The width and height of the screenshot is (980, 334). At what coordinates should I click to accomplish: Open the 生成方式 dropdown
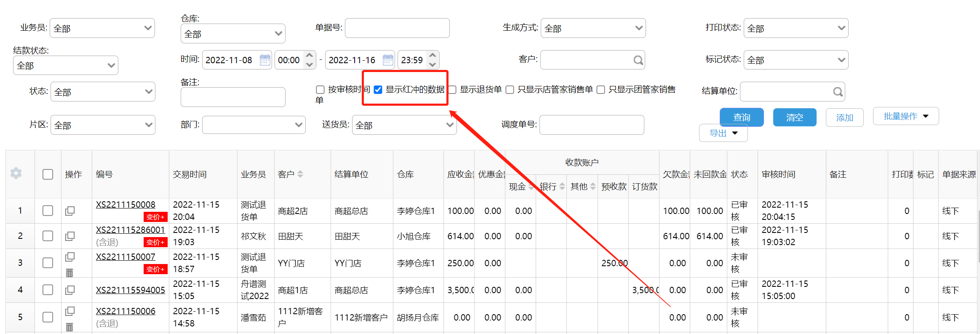pyautogui.click(x=593, y=28)
